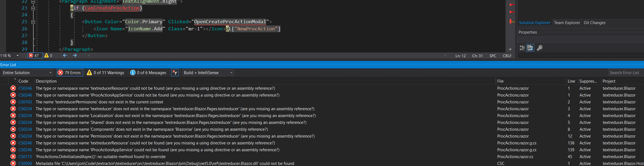Open the first CS0246 error code link
Image resolution: width=644 pixels, height=166 pixels.
[x=25, y=88]
